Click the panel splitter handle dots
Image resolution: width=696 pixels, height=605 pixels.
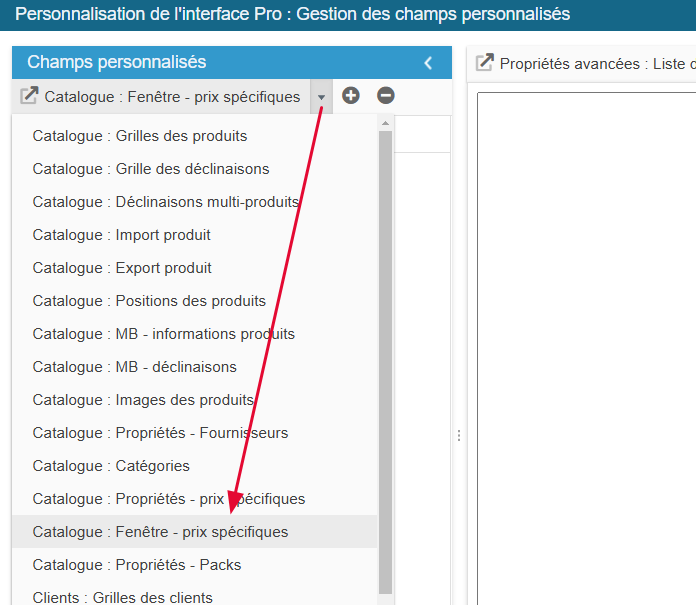[x=459, y=435]
